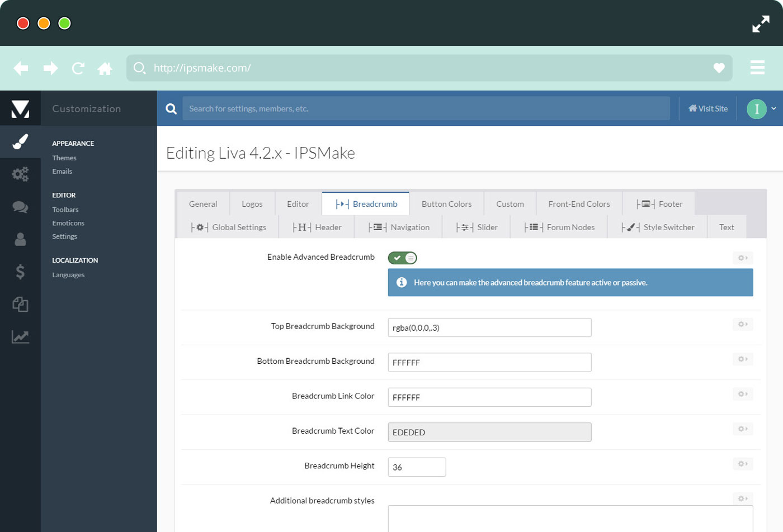
Task: Open the Pages documents sidebar icon
Action: point(20,304)
